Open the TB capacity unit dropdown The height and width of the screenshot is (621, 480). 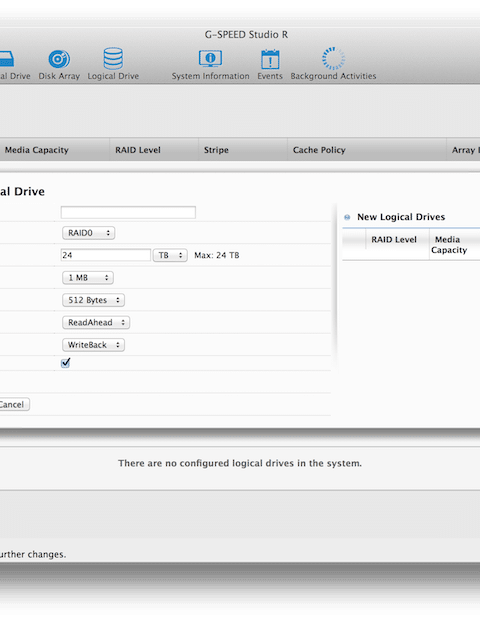pyautogui.click(x=170, y=255)
